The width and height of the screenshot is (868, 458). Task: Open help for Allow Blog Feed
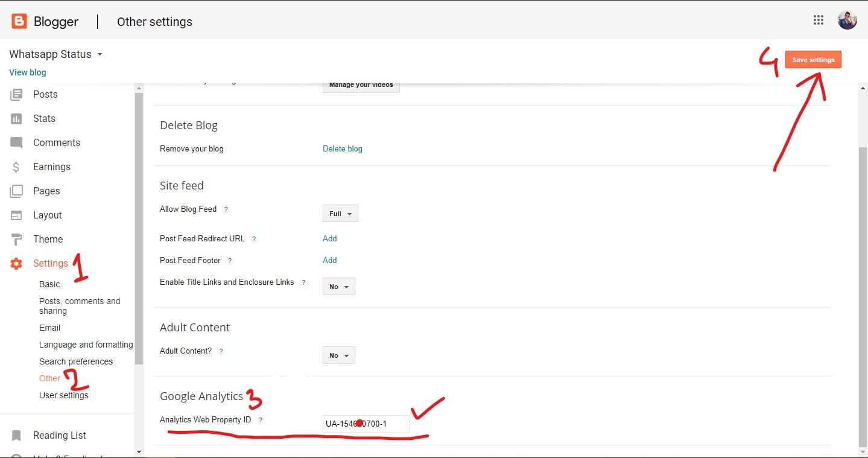coord(226,209)
